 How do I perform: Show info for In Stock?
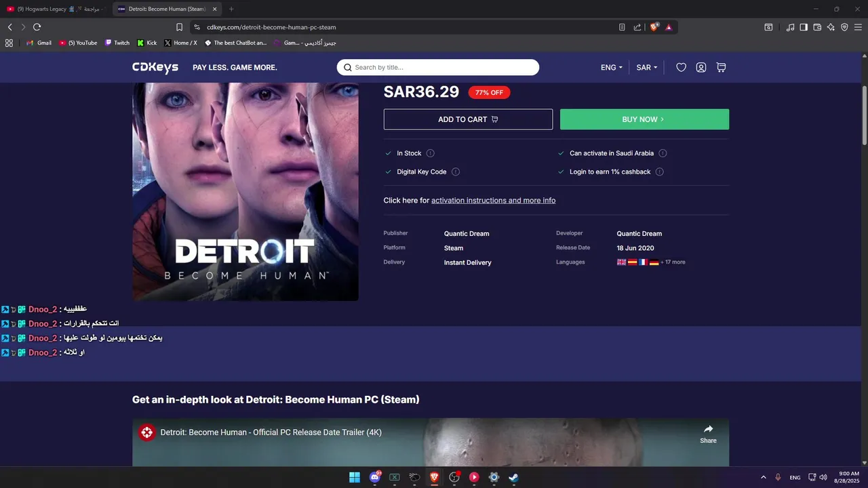pyautogui.click(x=431, y=153)
